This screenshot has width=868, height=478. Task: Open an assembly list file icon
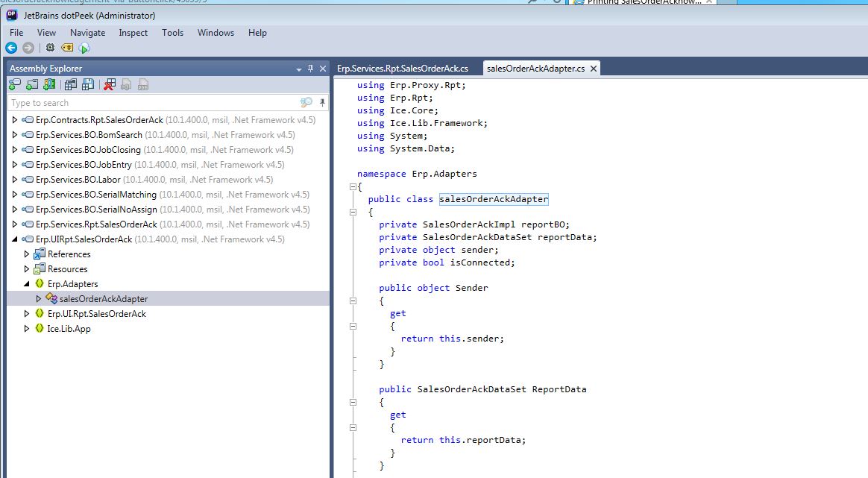70,85
